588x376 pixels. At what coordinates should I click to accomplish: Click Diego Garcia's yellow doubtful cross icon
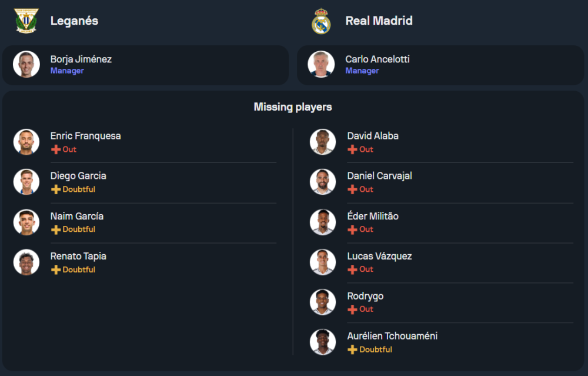(56, 189)
